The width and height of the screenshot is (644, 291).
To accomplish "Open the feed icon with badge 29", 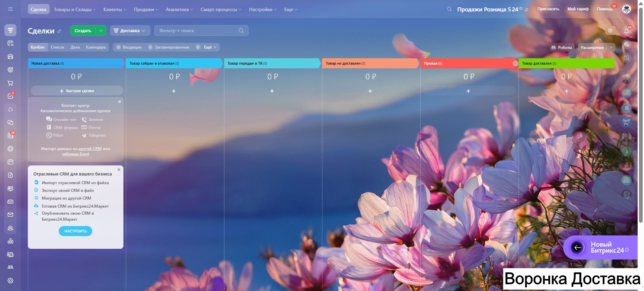I will [x=10, y=136].
